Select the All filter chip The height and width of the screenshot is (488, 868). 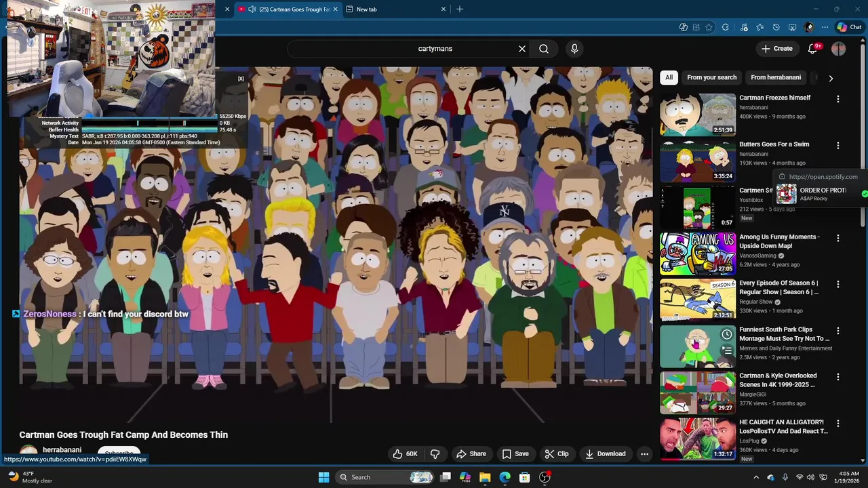pyautogui.click(x=669, y=77)
